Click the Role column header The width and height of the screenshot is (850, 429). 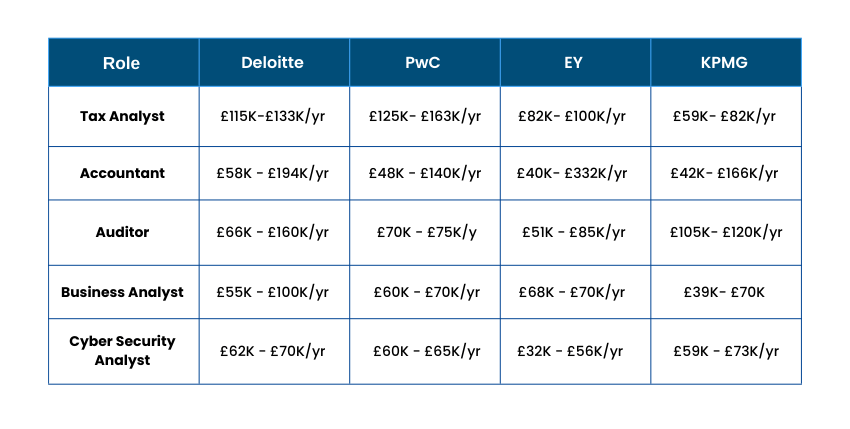coord(122,63)
